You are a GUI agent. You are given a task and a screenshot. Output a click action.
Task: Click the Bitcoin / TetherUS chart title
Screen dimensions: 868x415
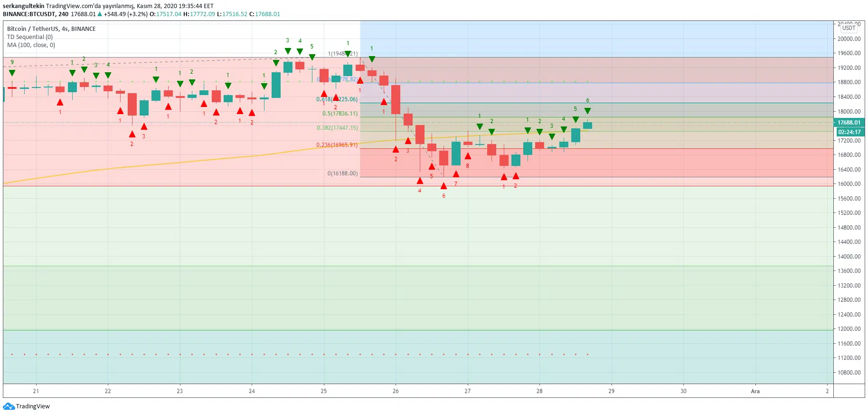51,29
